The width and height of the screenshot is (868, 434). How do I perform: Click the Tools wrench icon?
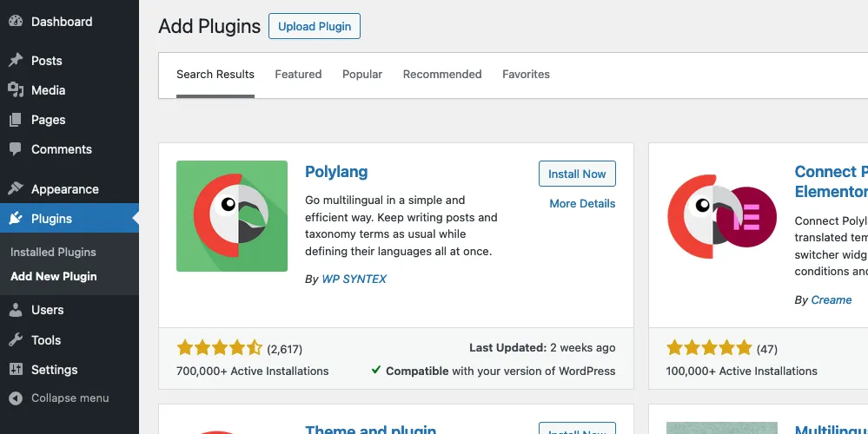tap(16, 339)
